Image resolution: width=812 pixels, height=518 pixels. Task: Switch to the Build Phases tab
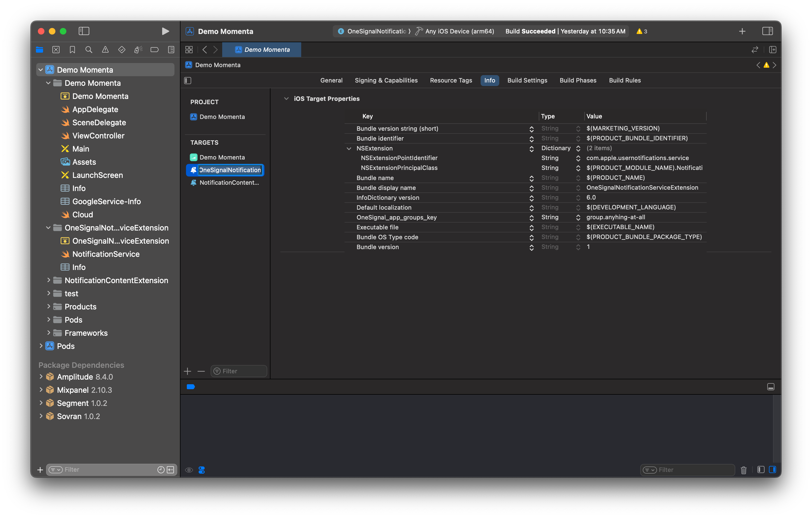click(578, 81)
